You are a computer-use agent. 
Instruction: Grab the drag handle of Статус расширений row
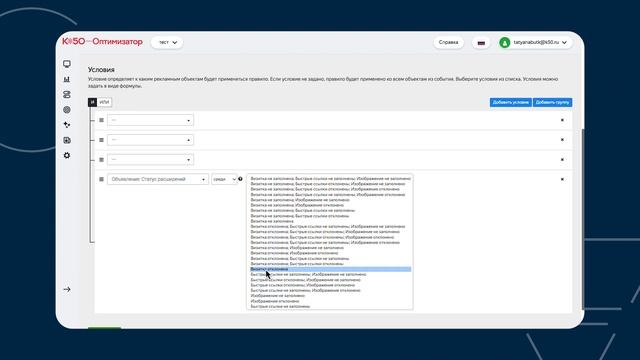click(x=101, y=179)
